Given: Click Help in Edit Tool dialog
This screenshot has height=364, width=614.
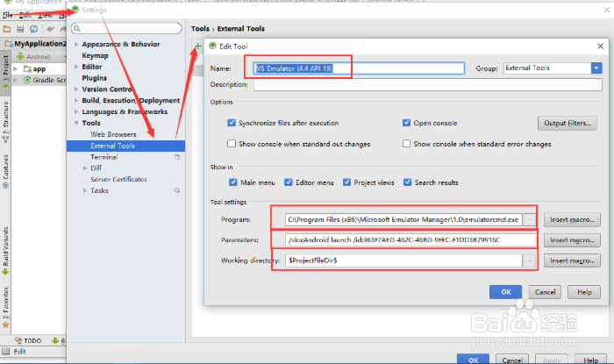Looking at the screenshot, I should [x=584, y=292].
